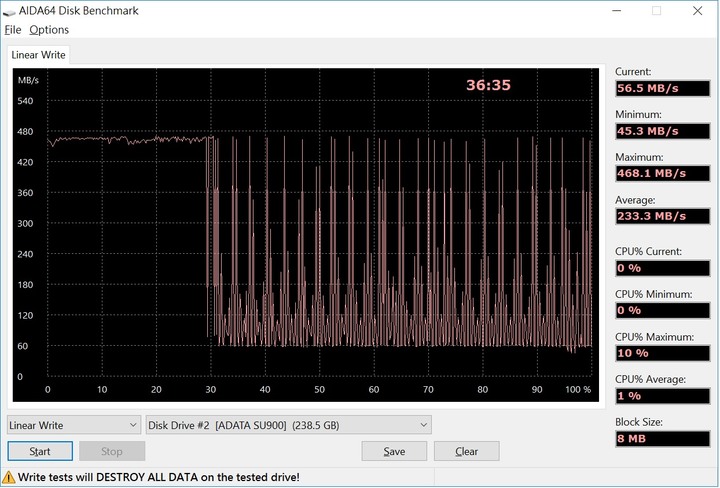Viewport: 720px width, 488px height.
Task: Click the 100 % label on horizontal axis
Action: click(578, 390)
